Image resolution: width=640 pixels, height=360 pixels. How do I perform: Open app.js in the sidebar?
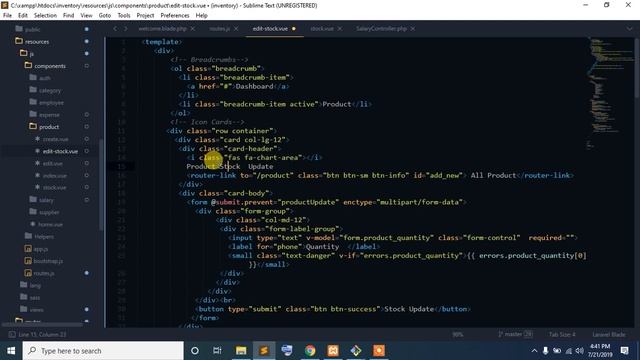coord(40,249)
